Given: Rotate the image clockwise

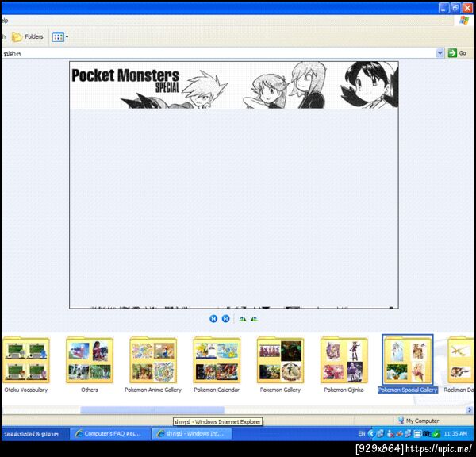Looking at the screenshot, I should tap(242, 319).
